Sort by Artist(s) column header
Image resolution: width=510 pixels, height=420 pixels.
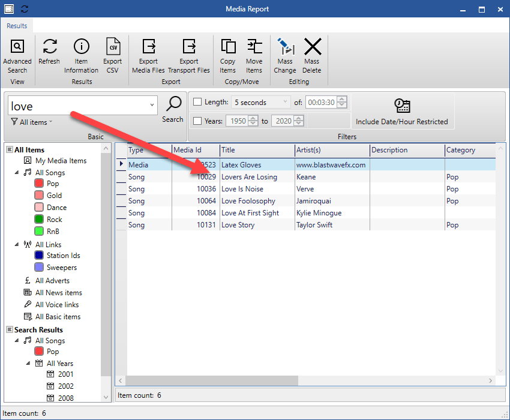[x=332, y=150]
